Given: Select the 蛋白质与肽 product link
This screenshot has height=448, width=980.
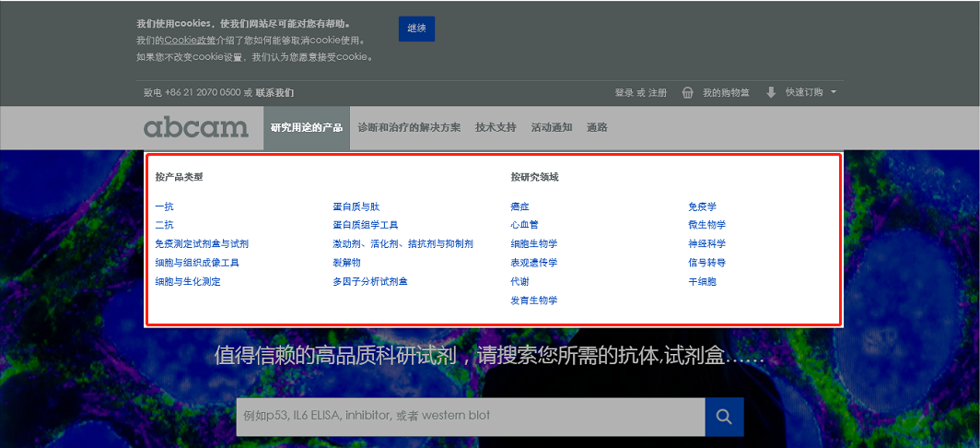Looking at the screenshot, I should tap(356, 206).
